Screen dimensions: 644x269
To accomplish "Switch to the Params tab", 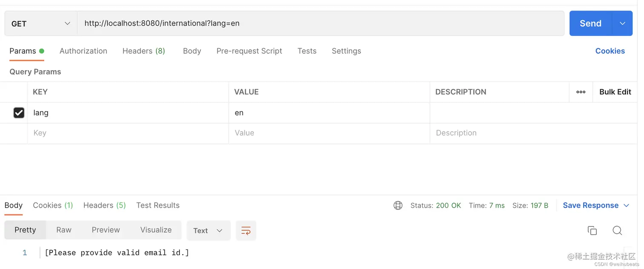I will point(26,51).
